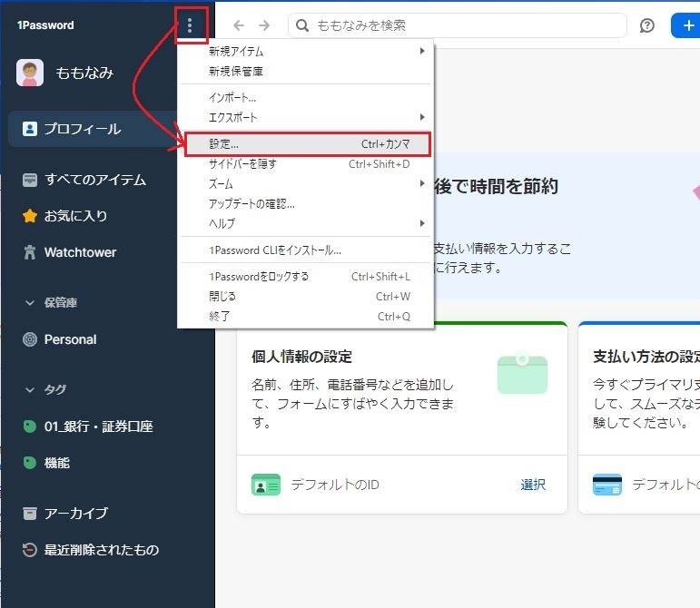The width and height of the screenshot is (700, 608).
Task: Click the green wallet illustration
Action: coord(522,373)
